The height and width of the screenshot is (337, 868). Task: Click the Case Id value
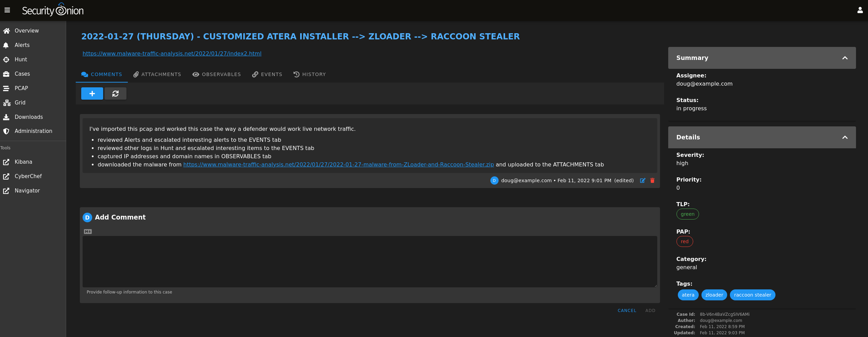pyautogui.click(x=724, y=314)
